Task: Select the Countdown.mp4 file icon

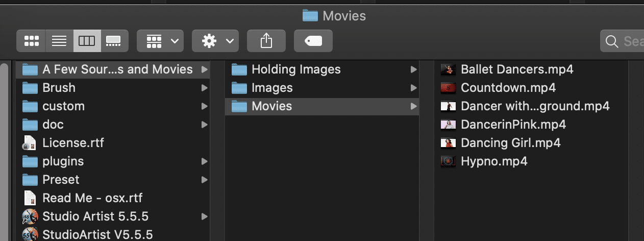Action: coord(448,88)
